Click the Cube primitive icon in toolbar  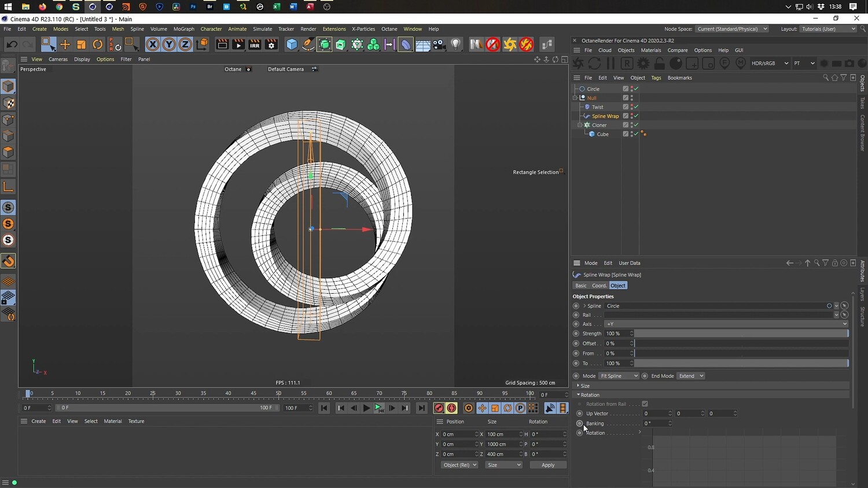292,45
